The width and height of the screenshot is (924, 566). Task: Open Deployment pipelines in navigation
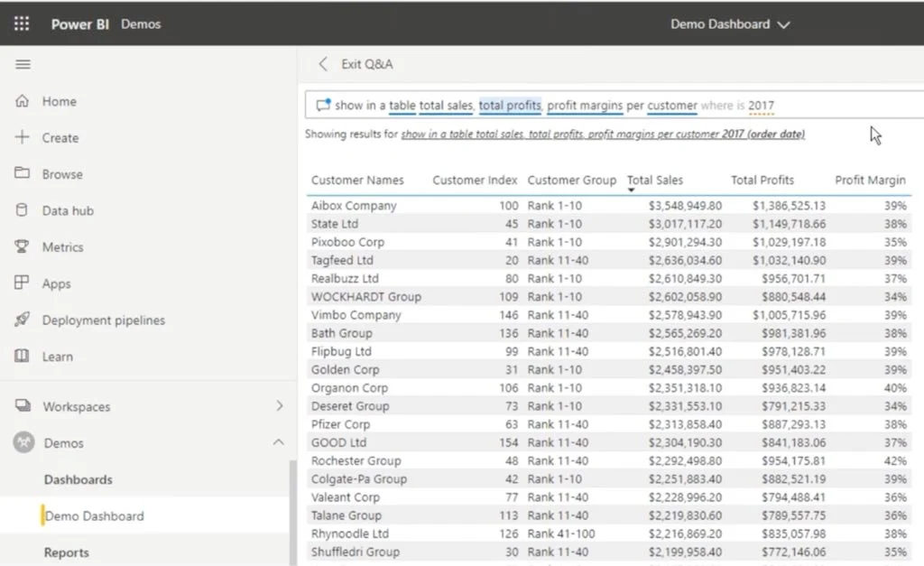click(x=103, y=320)
